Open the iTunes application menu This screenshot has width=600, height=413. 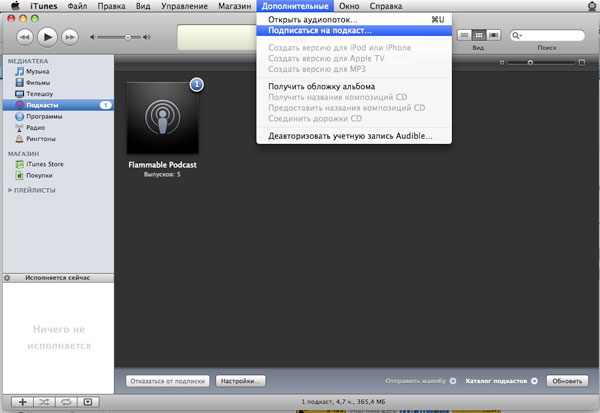(x=44, y=6)
